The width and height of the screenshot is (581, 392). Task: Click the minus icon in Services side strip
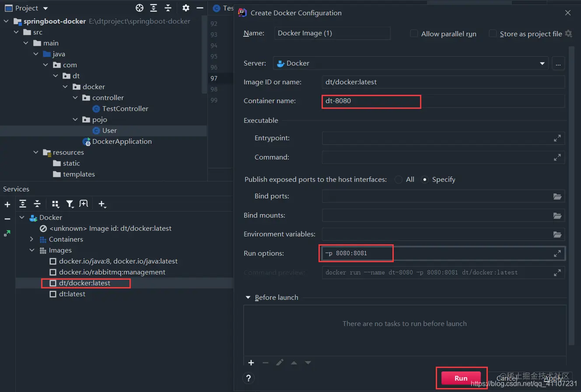(x=7, y=219)
